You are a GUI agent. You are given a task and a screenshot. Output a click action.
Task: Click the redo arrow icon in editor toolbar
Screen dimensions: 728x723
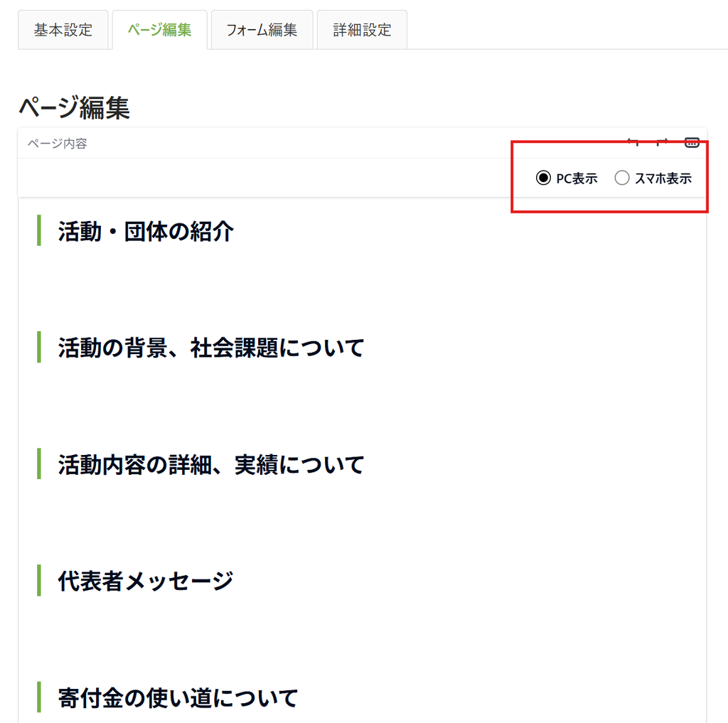662,142
